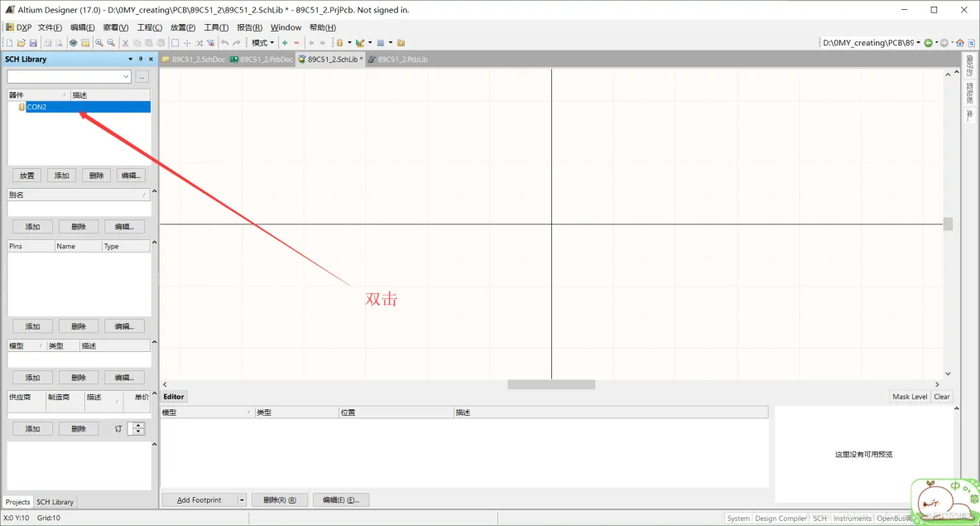Screen dimensions: 980x526
Task: Click the Zoom In magnifier icon
Action: click(x=99, y=42)
